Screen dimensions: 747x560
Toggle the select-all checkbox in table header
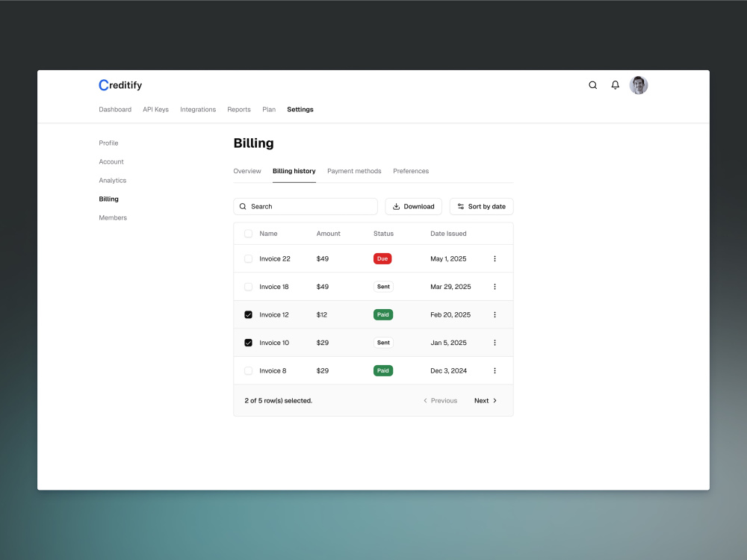[x=248, y=233]
